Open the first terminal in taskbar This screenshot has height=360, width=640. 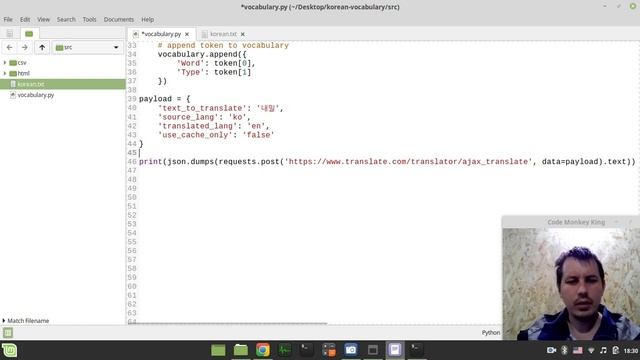click(307, 350)
